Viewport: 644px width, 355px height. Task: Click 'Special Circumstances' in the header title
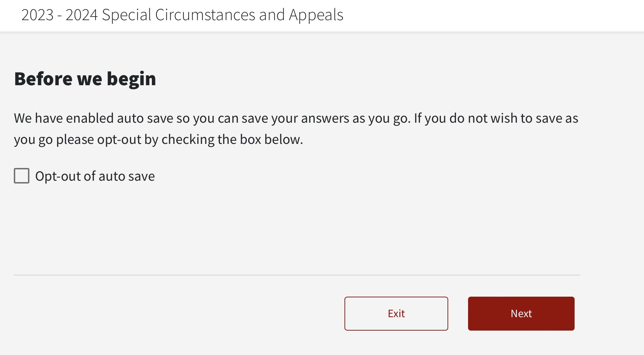click(178, 15)
